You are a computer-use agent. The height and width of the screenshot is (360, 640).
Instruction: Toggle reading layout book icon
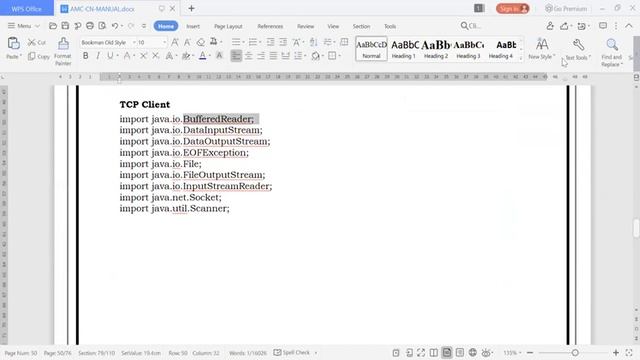pos(433,352)
